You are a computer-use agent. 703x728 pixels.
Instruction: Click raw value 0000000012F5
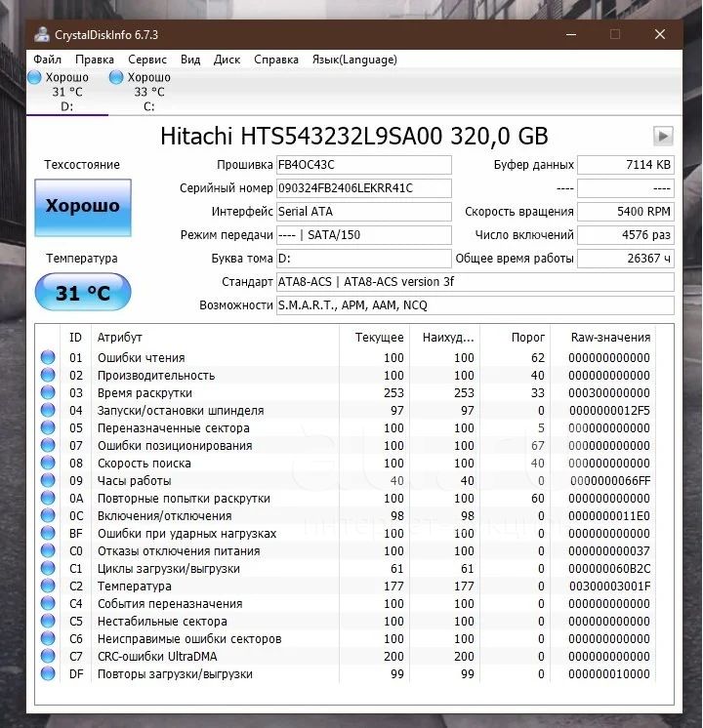[609, 411]
